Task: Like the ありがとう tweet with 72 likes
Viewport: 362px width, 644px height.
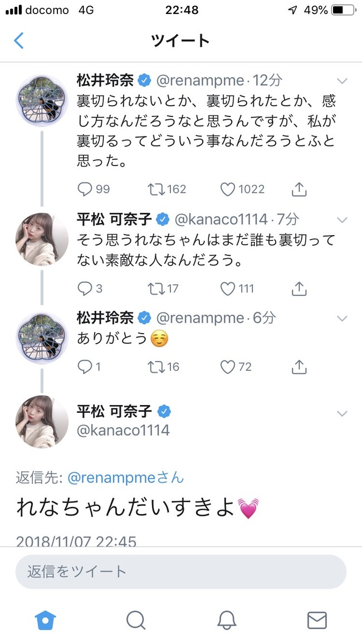Action: tap(228, 367)
